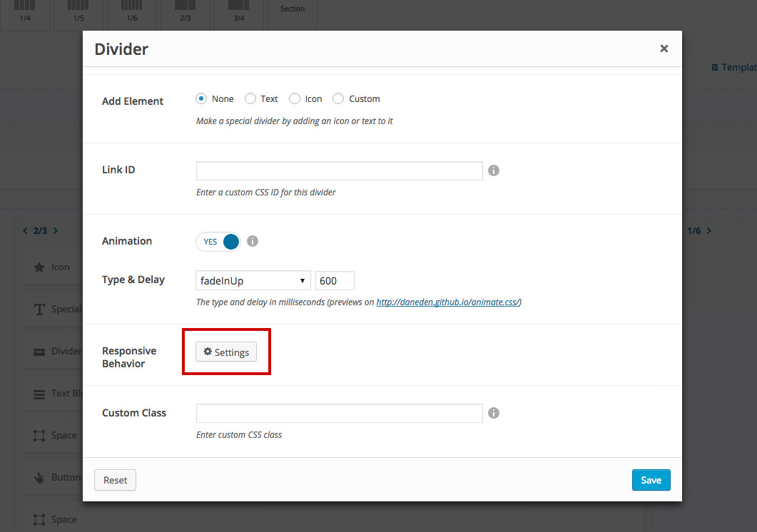Click the Section element in background
This screenshot has width=757, height=532.
[x=293, y=9]
